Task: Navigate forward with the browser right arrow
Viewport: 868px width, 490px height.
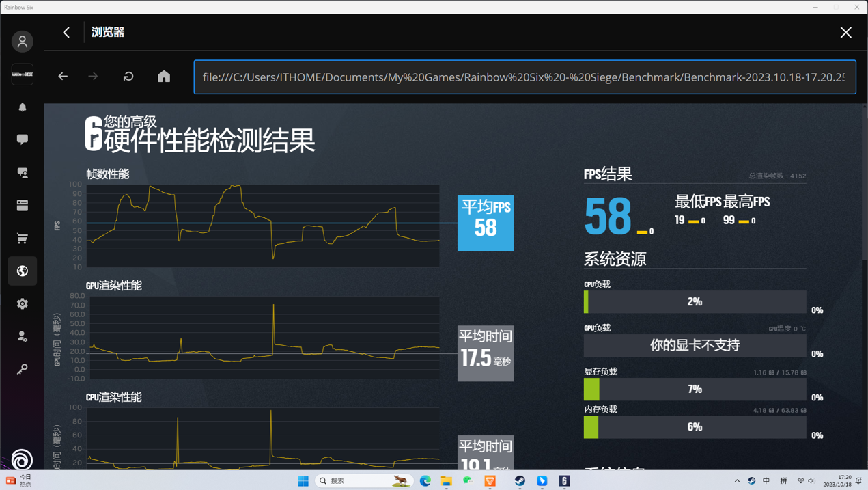Action: click(93, 77)
